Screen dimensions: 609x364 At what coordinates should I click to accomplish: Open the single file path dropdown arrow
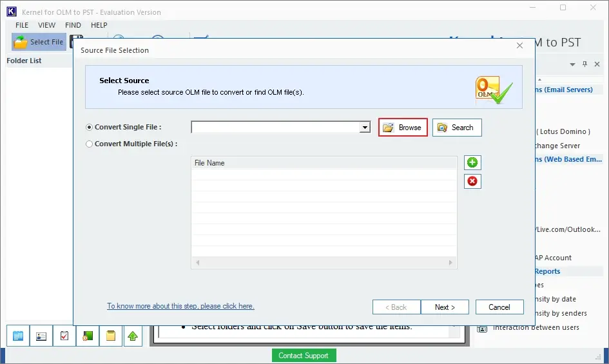click(x=365, y=127)
